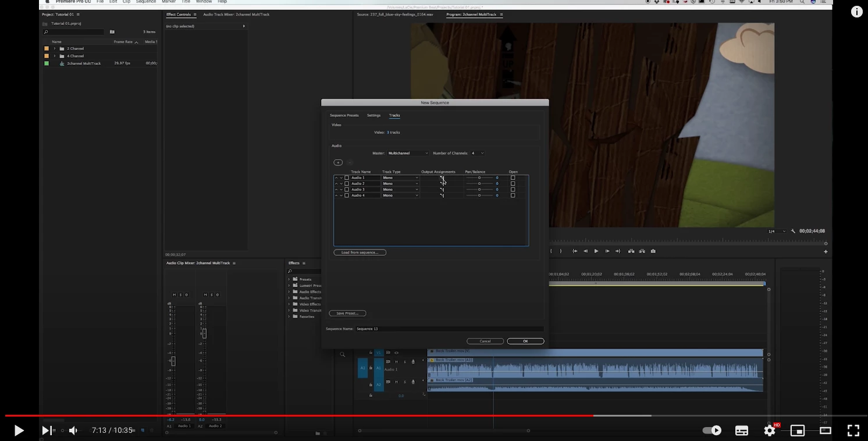Viewport: 868px width, 441px height.
Task: Select the 2channel MultiTrack sequence item
Action: pyautogui.click(x=84, y=63)
